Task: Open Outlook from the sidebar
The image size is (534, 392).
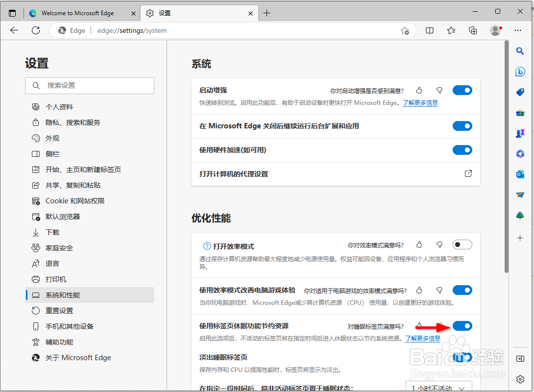Action: [520, 174]
